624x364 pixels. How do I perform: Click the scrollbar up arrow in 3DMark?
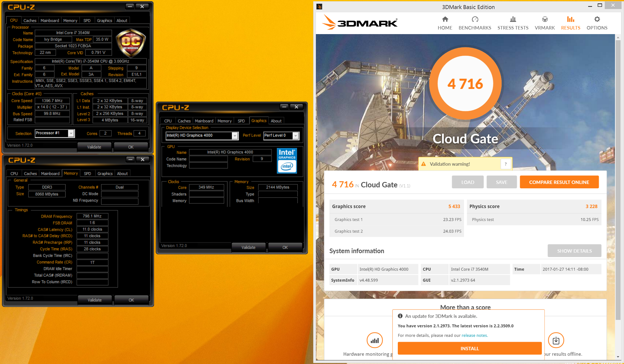pos(618,37)
